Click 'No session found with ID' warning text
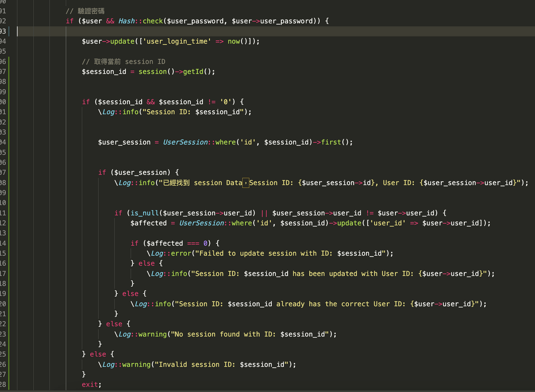Image resolution: width=535 pixels, height=392 pixels. [224, 334]
